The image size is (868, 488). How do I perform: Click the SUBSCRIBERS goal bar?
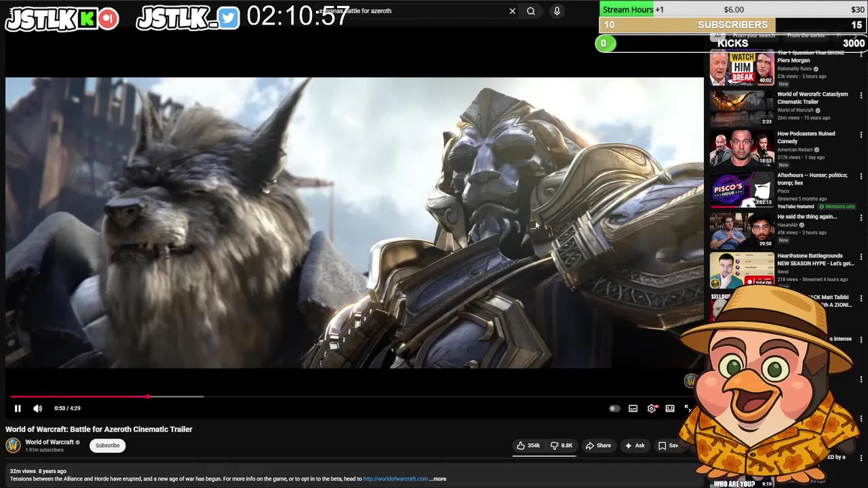point(733,25)
